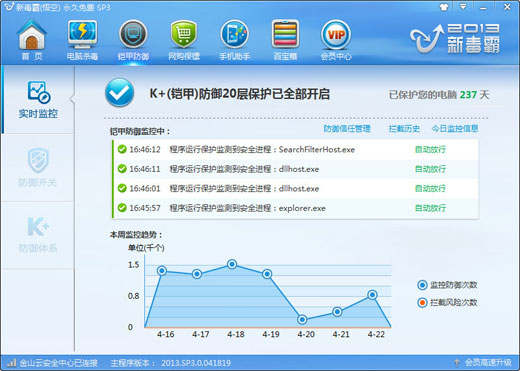Switch to 实时监控 sidebar tab

(x=38, y=100)
